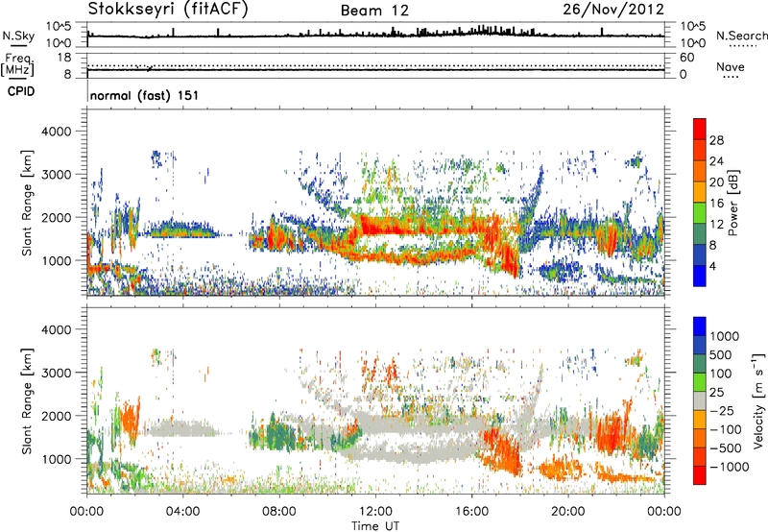768x532 pixels.
Task: Click the red segment of the power colorbar
Action: [x=700, y=129]
